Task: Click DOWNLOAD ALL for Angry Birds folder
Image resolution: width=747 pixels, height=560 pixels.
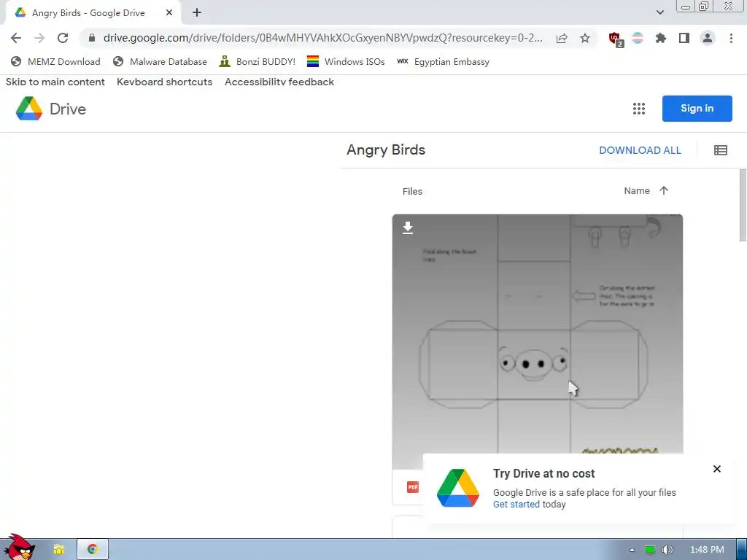Action: tap(640, 150)
